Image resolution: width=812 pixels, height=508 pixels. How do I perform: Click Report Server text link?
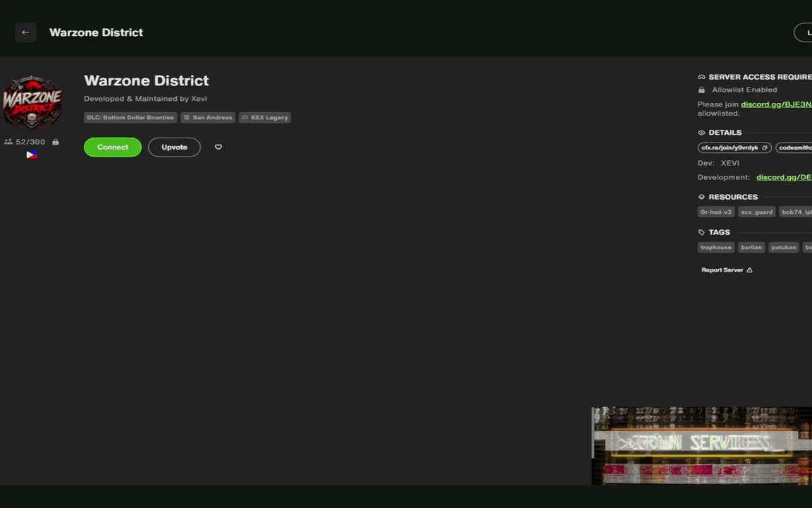(x=722, y=270)
